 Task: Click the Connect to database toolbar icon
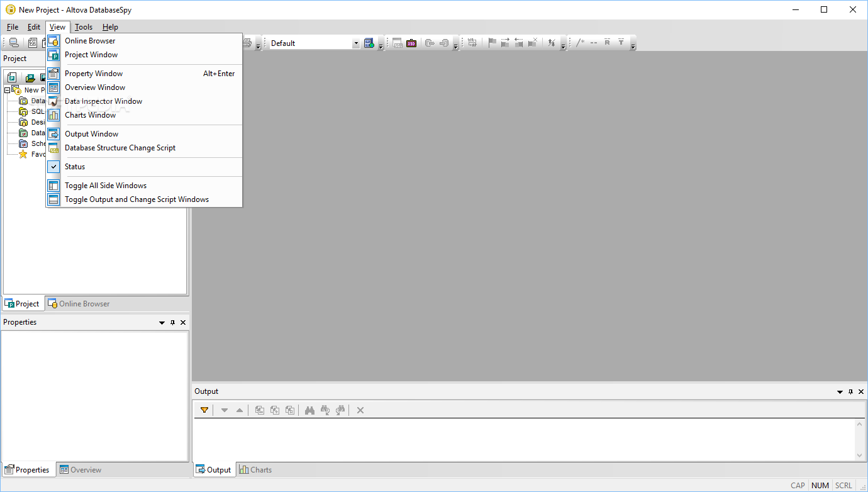click(x=14, y=43)
